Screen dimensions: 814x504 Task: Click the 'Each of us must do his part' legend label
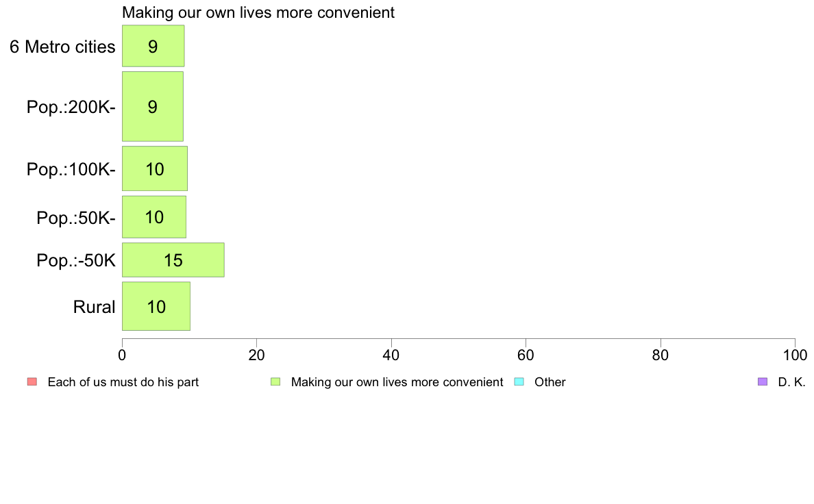pos(123,383)
